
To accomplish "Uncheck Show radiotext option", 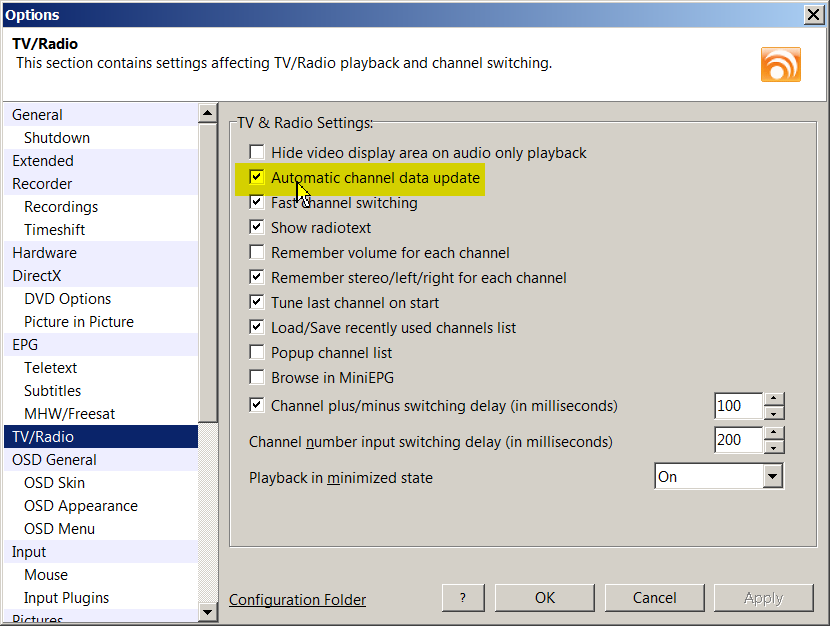I will click(257, 228).
